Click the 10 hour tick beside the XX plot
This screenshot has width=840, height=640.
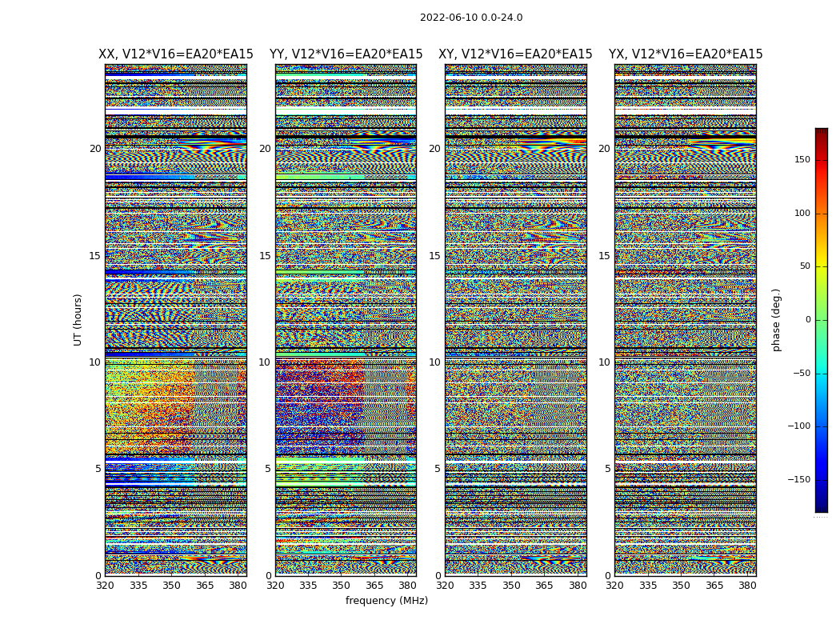(95, 362)
